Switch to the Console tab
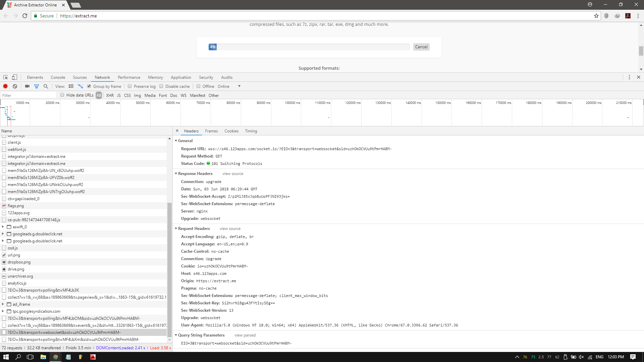The image size is (644, 362). 58,77
